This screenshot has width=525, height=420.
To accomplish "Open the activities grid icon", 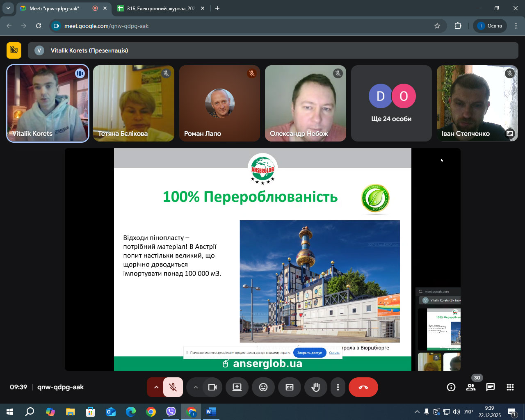I will tap(510, 387).
